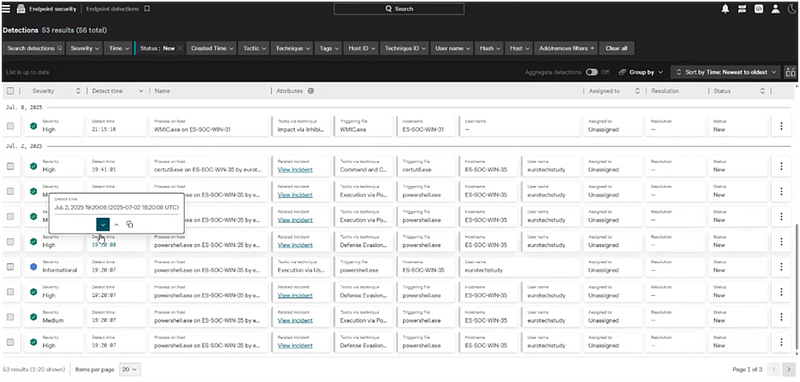Open the Severity filter dropdown

[85, 48]
